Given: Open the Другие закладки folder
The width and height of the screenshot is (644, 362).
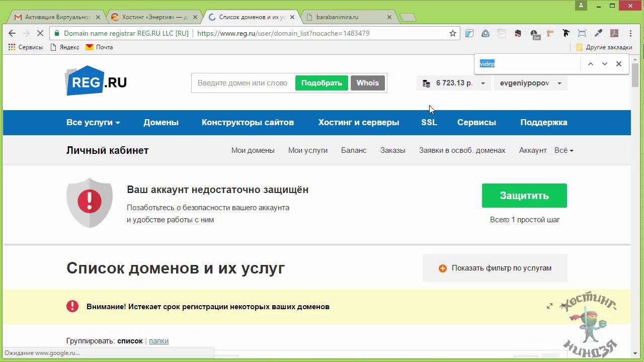Looking at the screenshot, I should [x=604, y=47].
